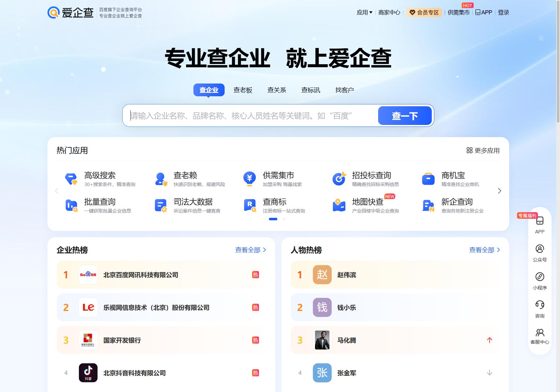Switch to the 找客户 tab
This screenshot has height=392, width=560.
[344, 90]
